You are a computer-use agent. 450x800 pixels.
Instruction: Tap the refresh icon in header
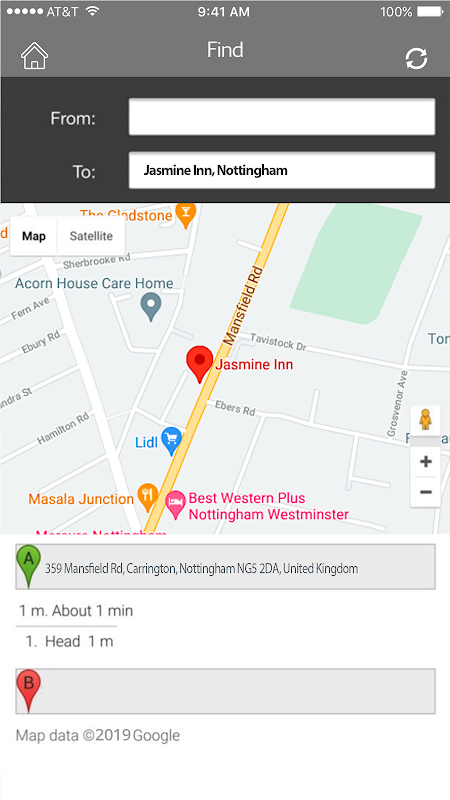tap(416, 59)
